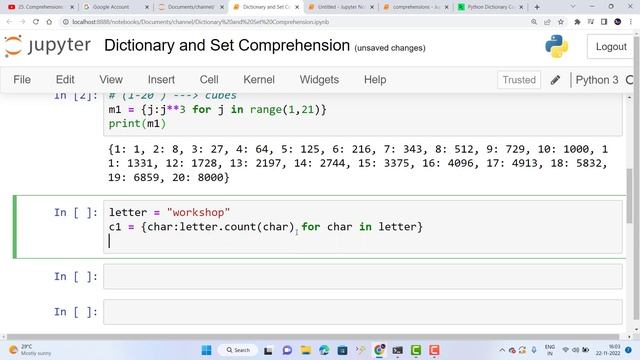Rename notebook via the Dictionary and Set Comprehension title
This screenshot has width=640, height=360.
point(227,45)
